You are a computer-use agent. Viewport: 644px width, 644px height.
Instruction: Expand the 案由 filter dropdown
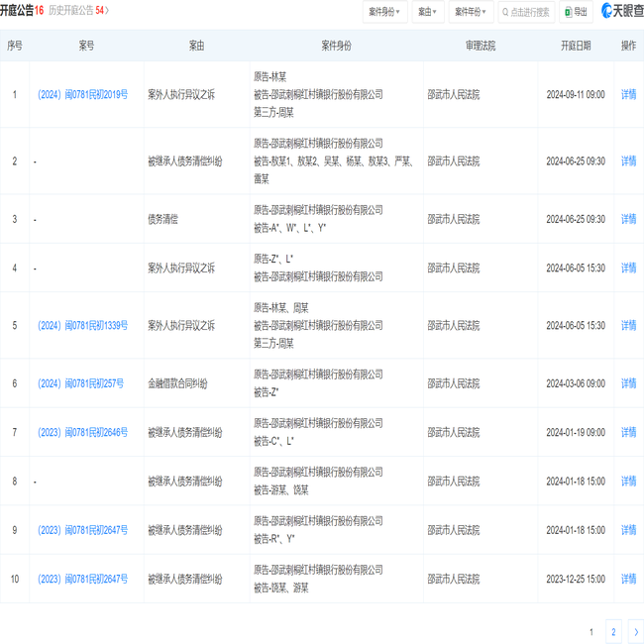click(428, 12)
